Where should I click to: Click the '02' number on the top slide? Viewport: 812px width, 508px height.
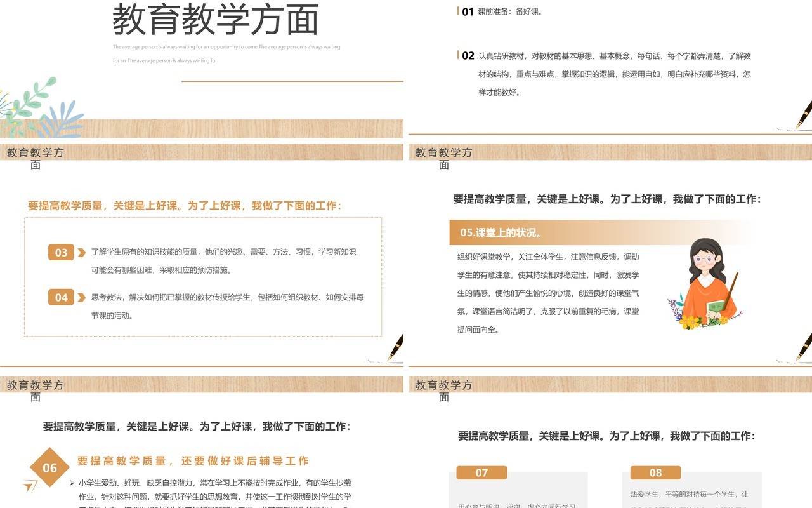[468, 56]
